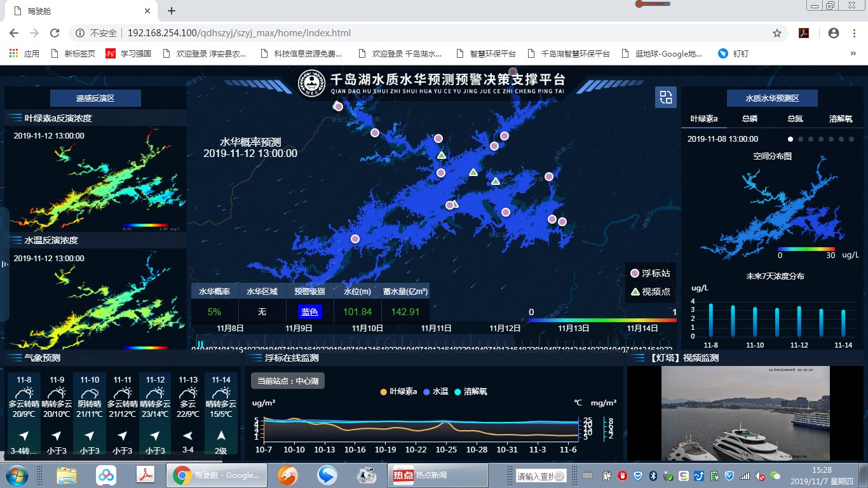Click the bookmark star icon in address bar
The width and height of the screenshot is (868, 488).
(776, 33)
